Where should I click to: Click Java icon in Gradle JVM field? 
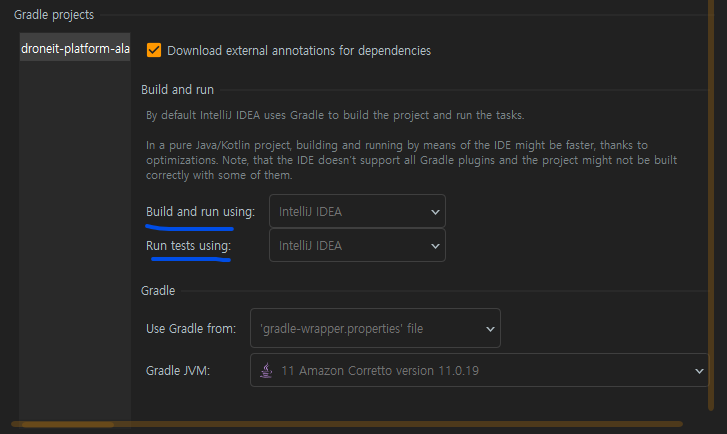266,370
